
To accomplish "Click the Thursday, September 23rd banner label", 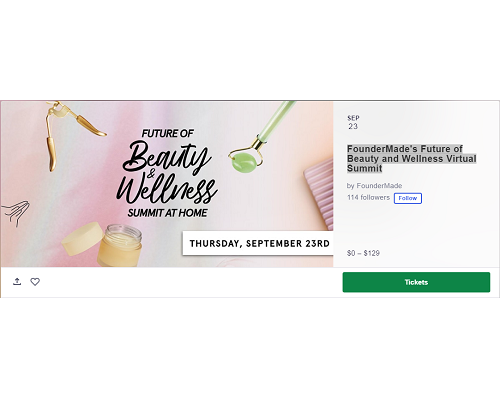I will tap(259, 243).
